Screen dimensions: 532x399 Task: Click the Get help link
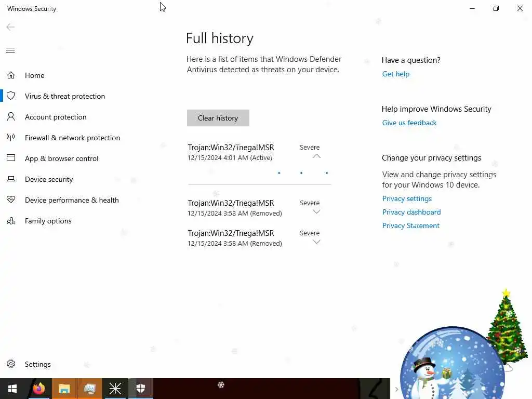(395, 74)
